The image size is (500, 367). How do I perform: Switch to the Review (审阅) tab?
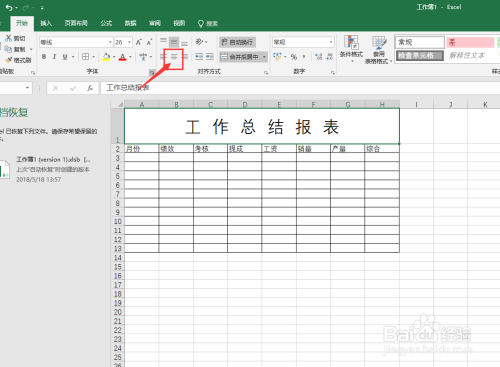(x=155, y=23)
